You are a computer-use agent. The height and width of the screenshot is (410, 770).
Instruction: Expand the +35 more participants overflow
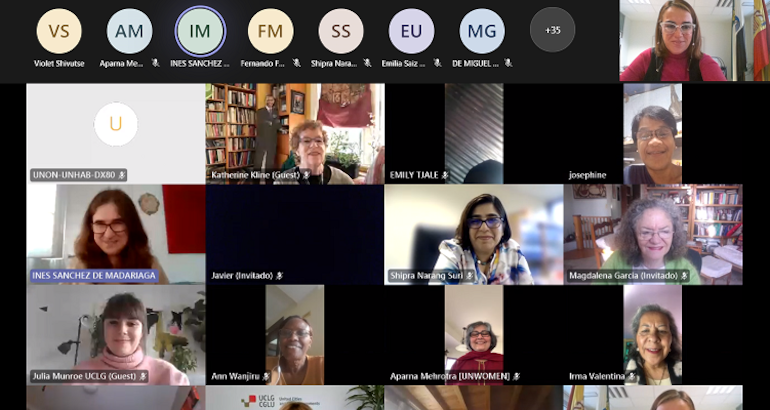552,30
